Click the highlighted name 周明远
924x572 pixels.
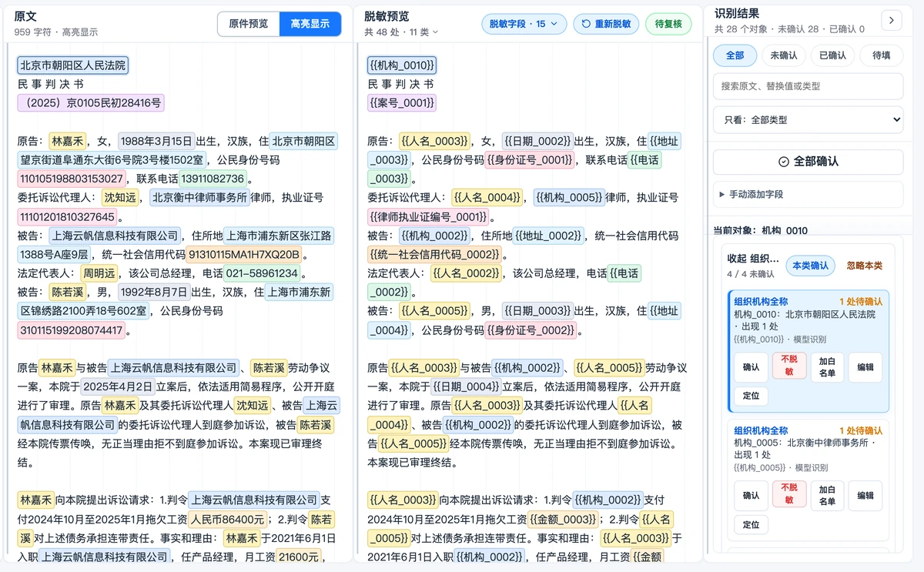click(99, 273)
